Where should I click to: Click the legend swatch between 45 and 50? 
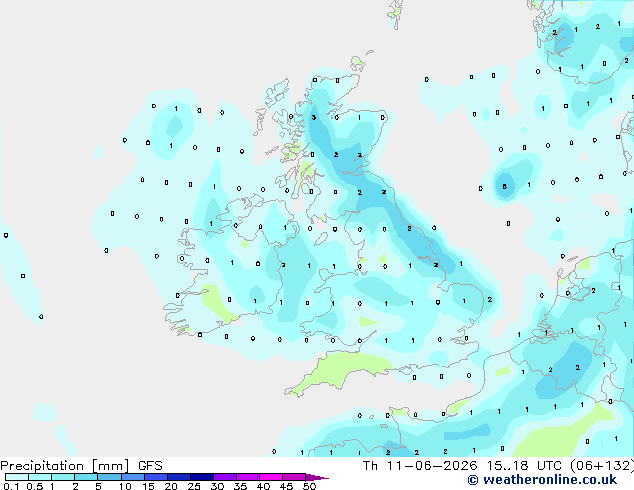(x=294, y=477)
